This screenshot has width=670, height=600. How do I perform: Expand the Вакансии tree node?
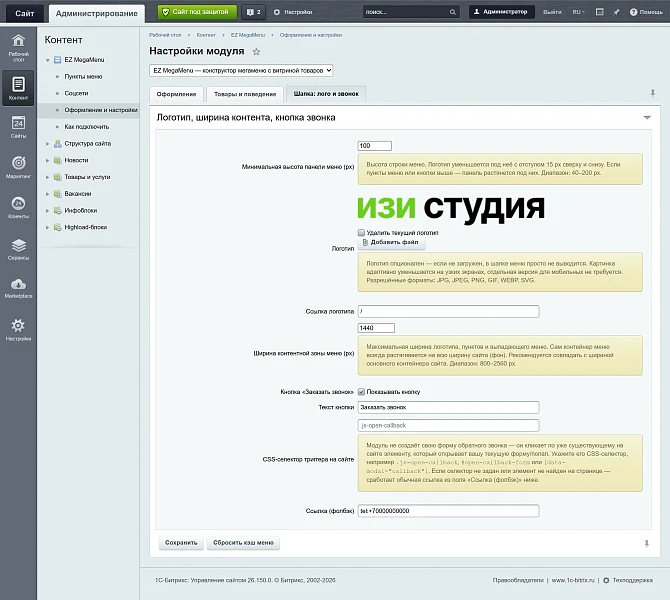click(47, 194)
